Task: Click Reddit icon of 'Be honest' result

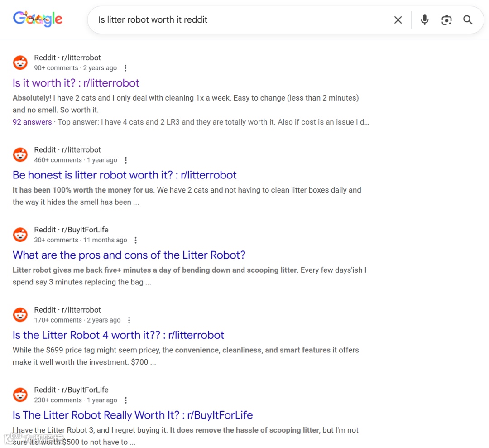Action: [x=20, y=155]
